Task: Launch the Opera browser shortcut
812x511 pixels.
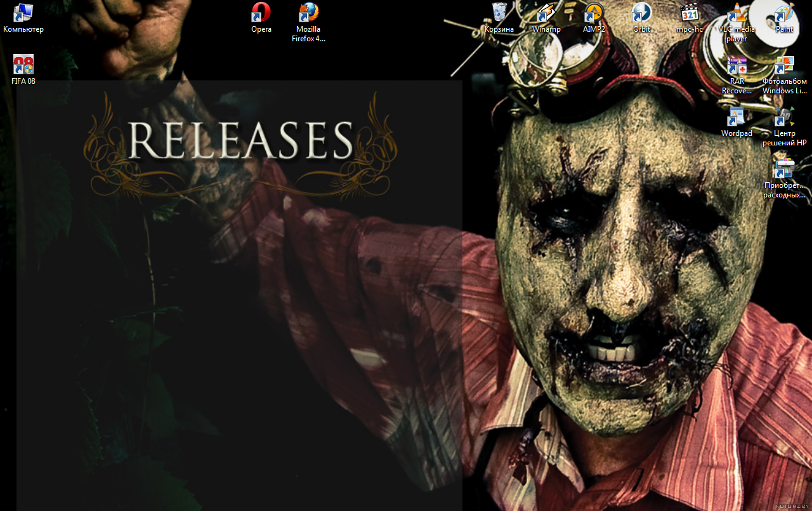Action: 261,18
